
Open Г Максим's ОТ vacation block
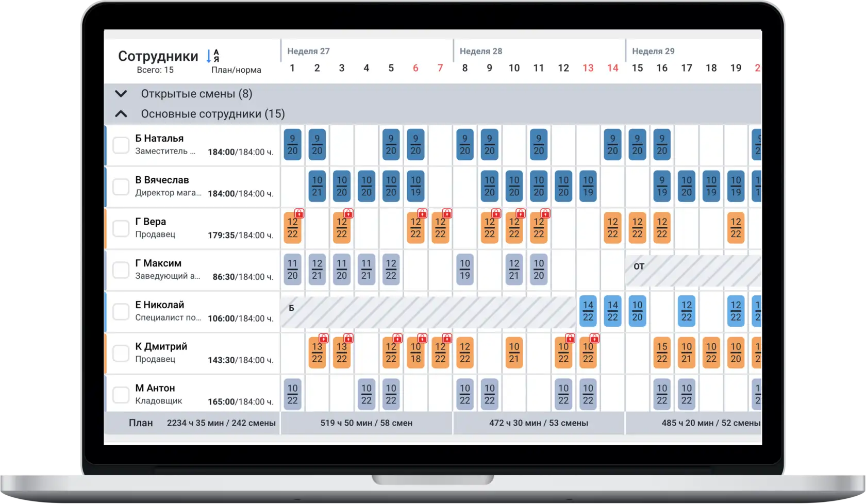coord(693,271)
